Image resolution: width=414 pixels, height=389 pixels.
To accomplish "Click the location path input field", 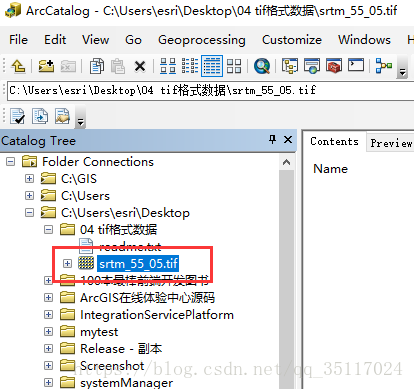I will [210, 90].
